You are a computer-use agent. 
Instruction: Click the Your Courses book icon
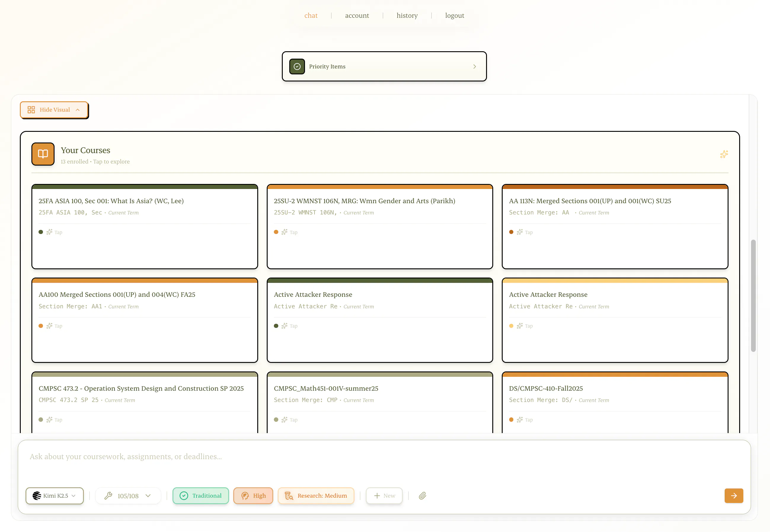[x=43, y=154]
